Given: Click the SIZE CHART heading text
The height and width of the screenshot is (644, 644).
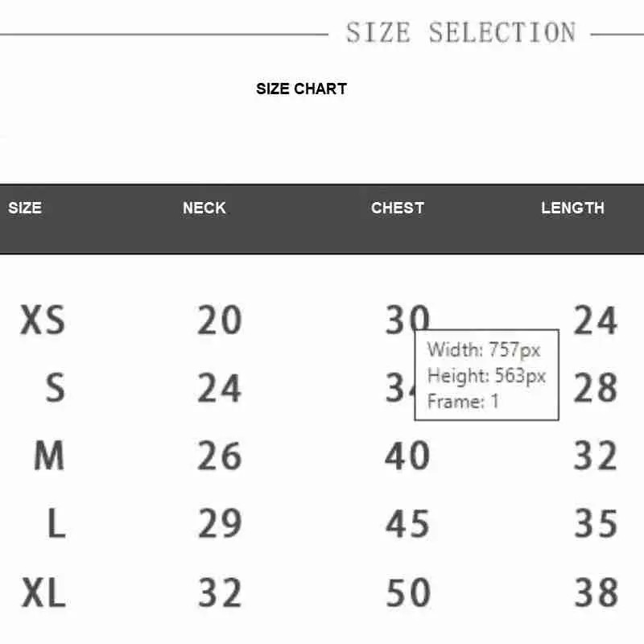Looking at the screenshot, I should pyautogui.click(x=301, y=89).
